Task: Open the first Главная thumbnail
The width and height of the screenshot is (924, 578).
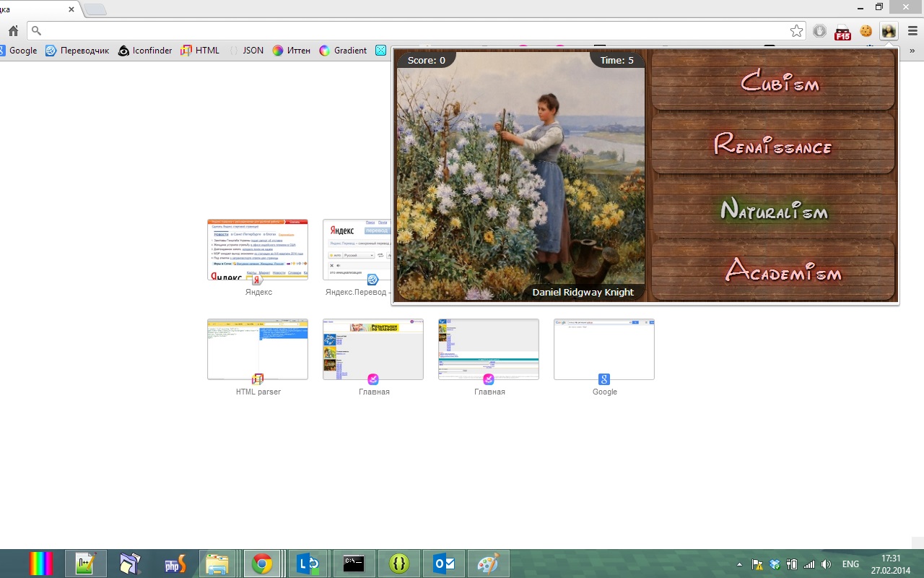Action: 373,350
